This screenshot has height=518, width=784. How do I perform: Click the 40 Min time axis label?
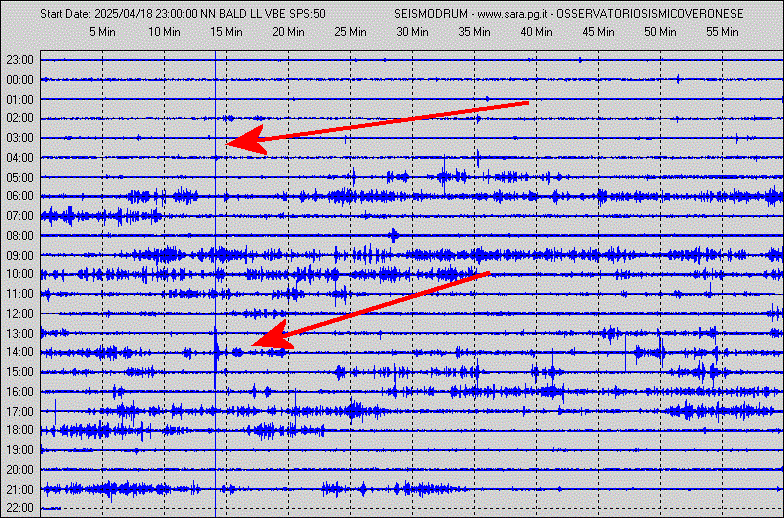point(536,32)
